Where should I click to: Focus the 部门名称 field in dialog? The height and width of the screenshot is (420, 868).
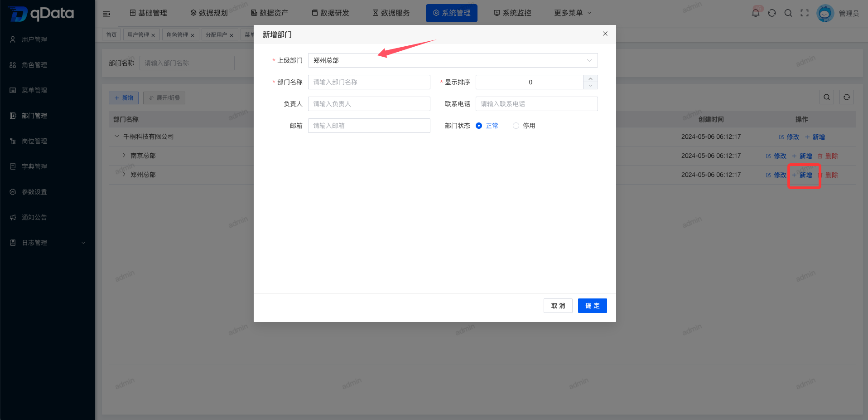[369, 82]
